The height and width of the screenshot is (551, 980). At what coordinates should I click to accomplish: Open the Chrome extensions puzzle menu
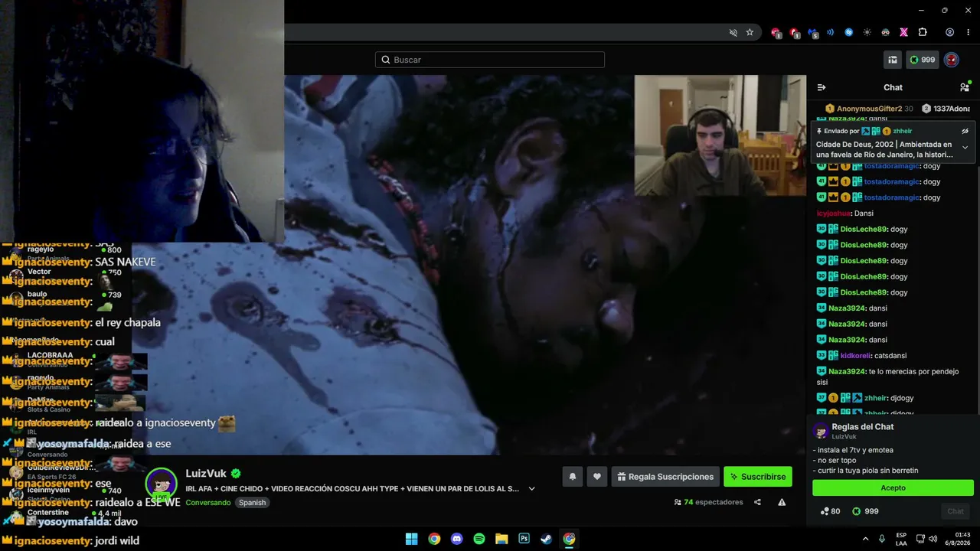tap(923, 32)
